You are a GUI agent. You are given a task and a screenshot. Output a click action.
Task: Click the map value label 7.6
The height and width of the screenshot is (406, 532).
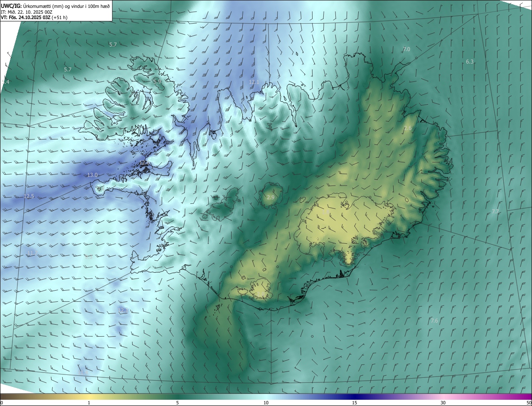434,320
